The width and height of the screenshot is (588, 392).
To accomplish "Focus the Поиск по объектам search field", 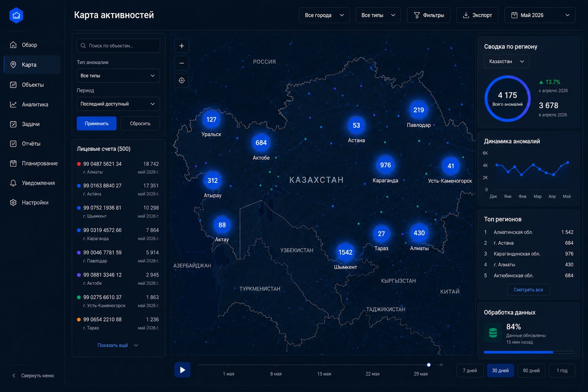I will tap(118, 46).
